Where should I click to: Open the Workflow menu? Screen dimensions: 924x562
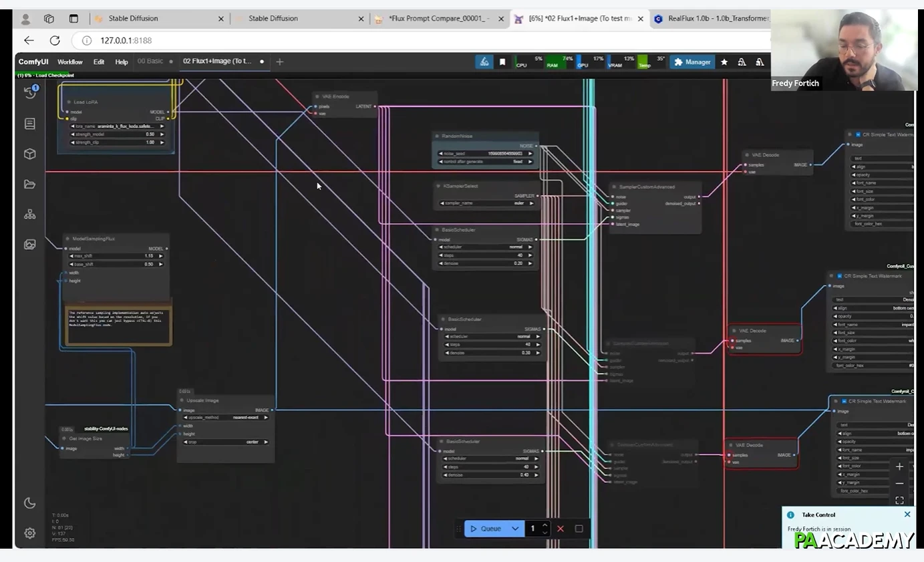pos(69,61)
